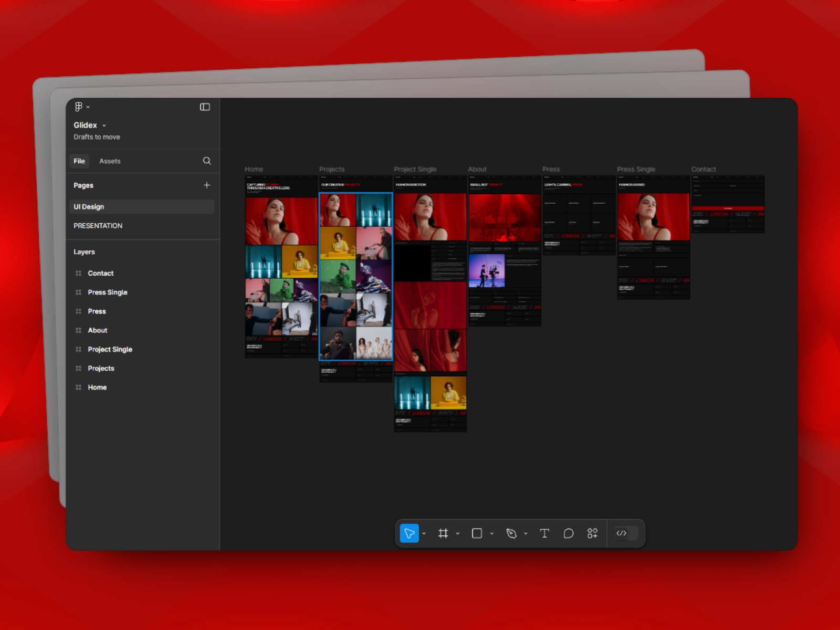Open the search in the file panel
This screenshot has height=630, width=840.
click(x=207, y=161)
